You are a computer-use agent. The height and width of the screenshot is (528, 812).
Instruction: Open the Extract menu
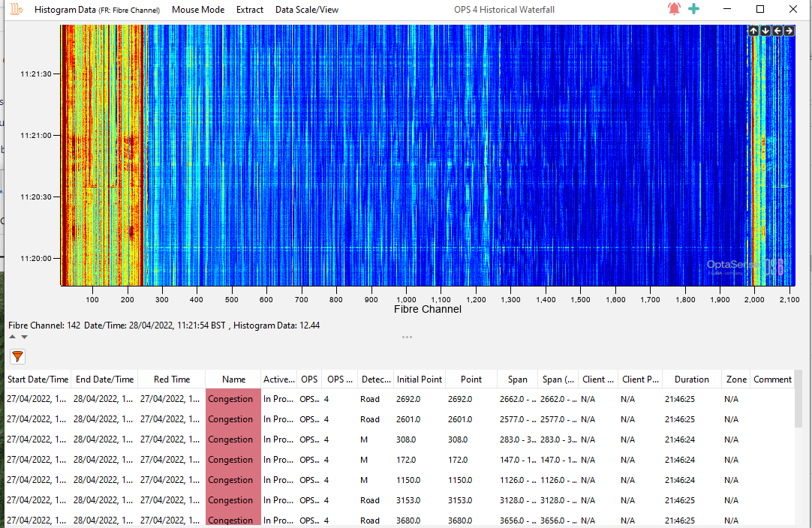250,10
